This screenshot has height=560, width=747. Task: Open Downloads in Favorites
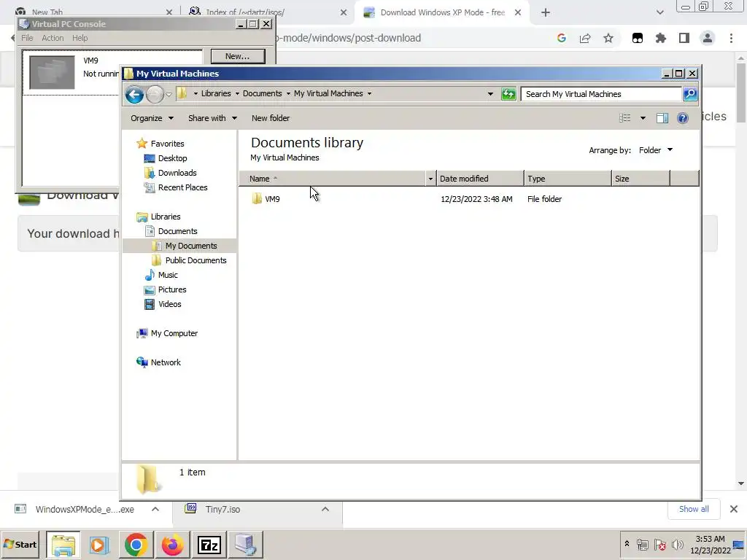pos(177,173)
